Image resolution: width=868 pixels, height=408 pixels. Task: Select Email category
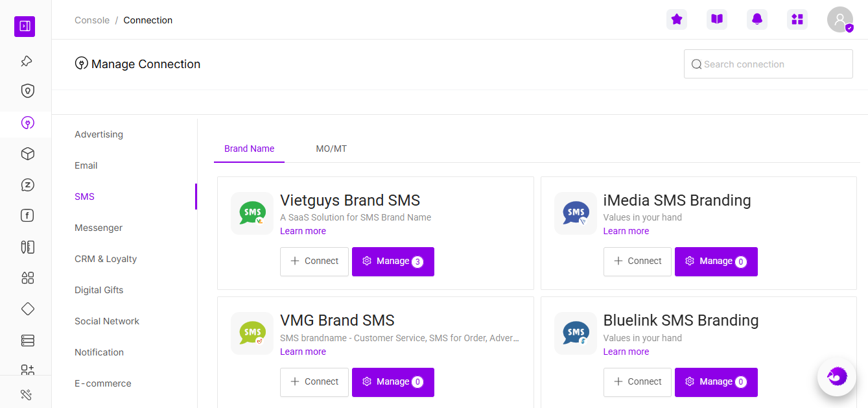86,165
